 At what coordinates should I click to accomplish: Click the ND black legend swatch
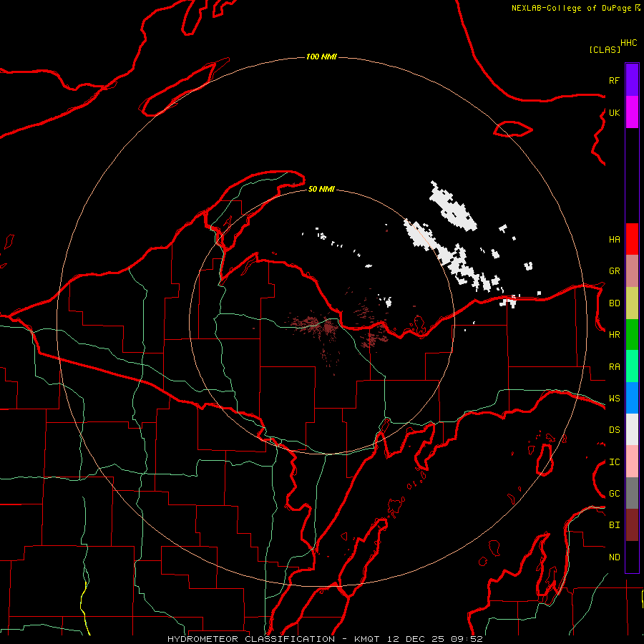(632, 557)
